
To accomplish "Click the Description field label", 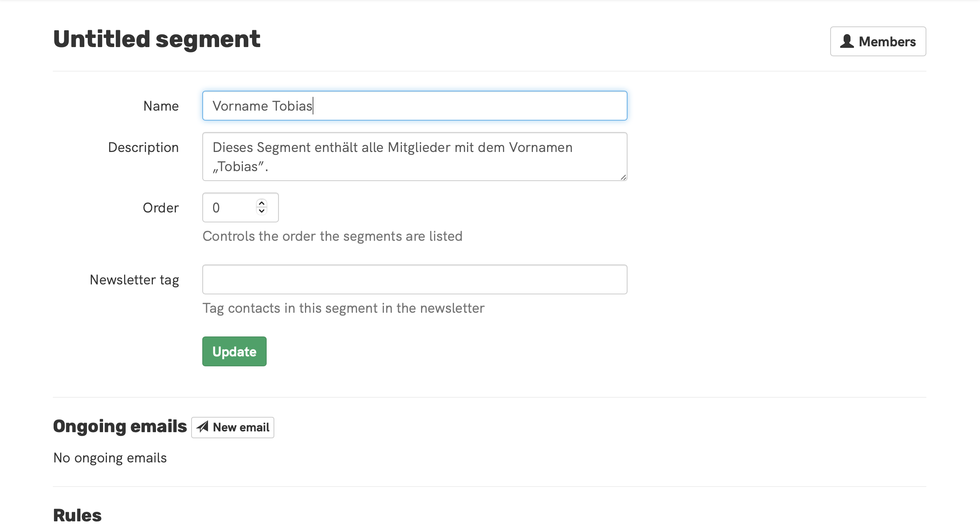I will (x=143, y=147).
